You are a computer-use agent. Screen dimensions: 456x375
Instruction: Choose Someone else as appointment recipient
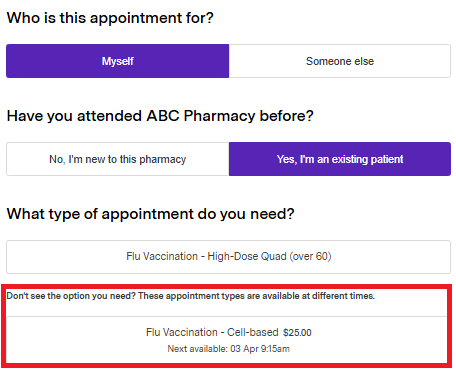coord(340,61)
